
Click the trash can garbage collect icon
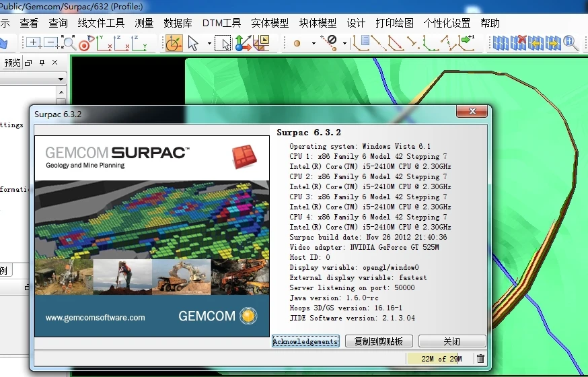click(x=480, y=359)
